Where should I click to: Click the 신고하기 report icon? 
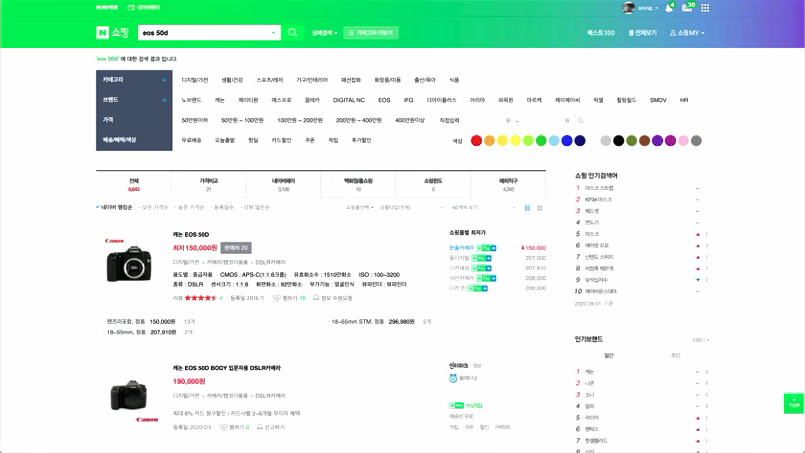pos(260,427)
